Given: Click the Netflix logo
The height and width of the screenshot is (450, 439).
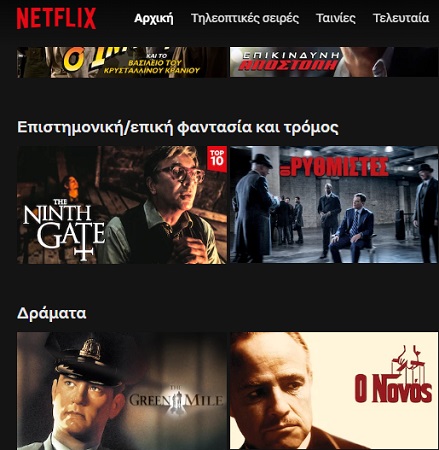Looking at the screenshot, I should coord(56,18).
